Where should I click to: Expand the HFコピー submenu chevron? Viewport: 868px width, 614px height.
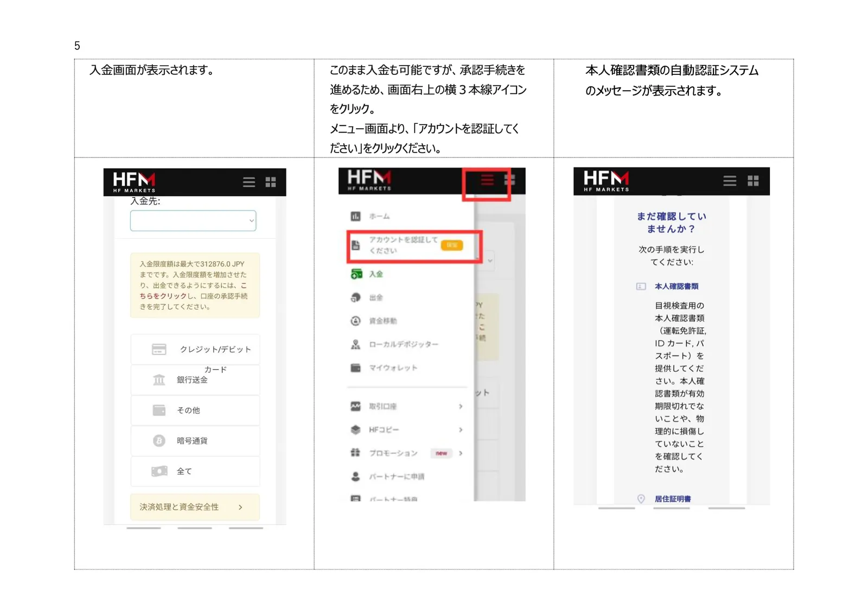[461, 429]
